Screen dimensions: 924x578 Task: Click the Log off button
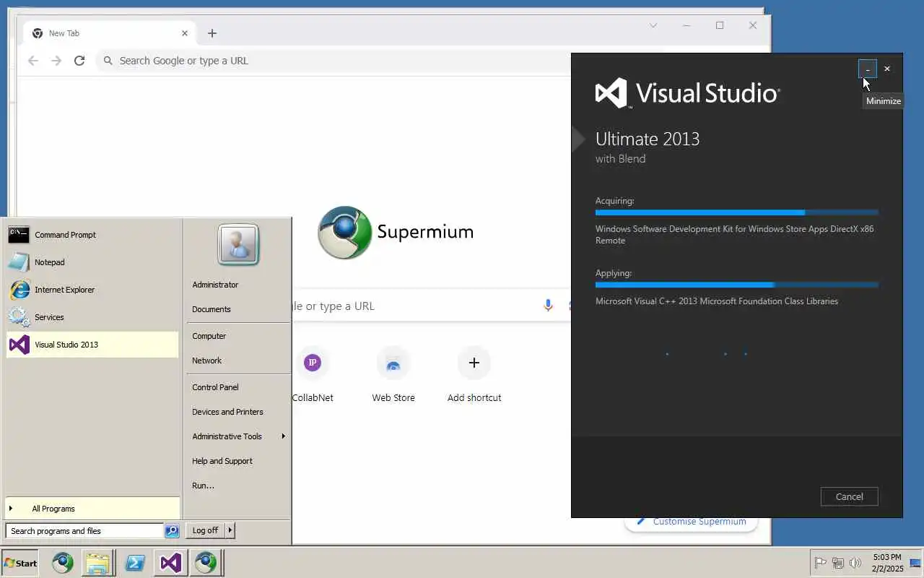[205, 530]
